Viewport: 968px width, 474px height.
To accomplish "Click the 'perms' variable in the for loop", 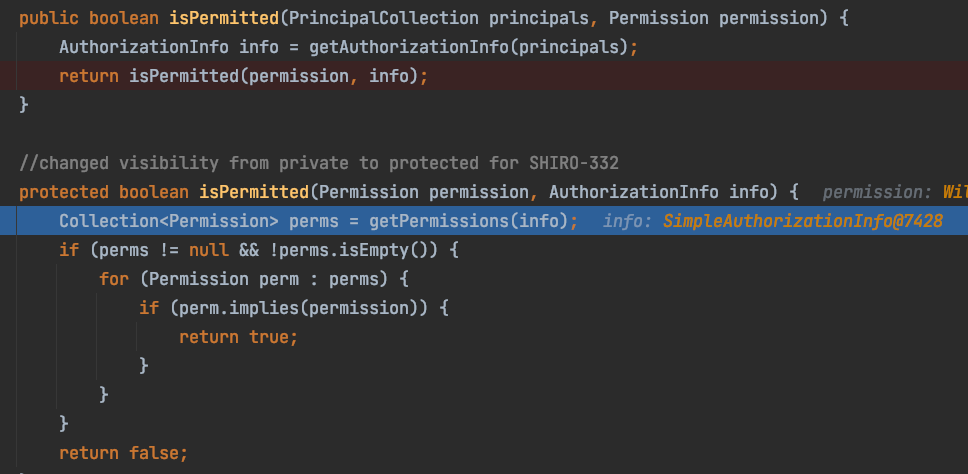I will (354, 279).
